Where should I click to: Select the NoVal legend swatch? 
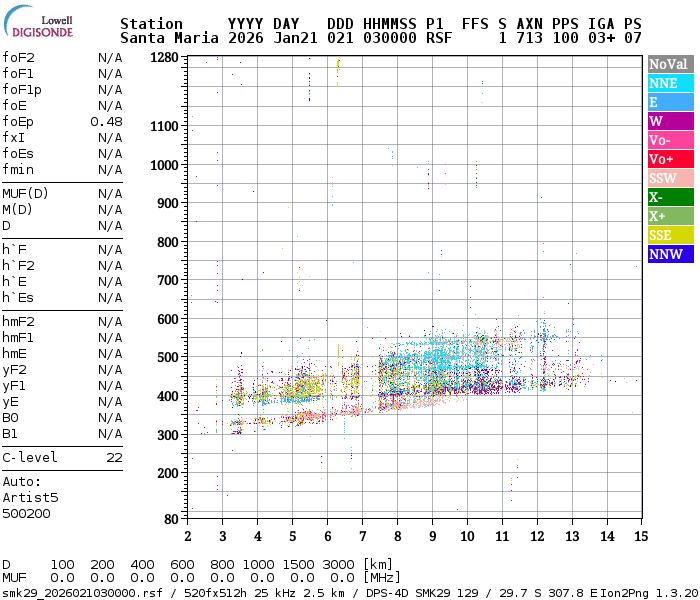pos(669,64)
